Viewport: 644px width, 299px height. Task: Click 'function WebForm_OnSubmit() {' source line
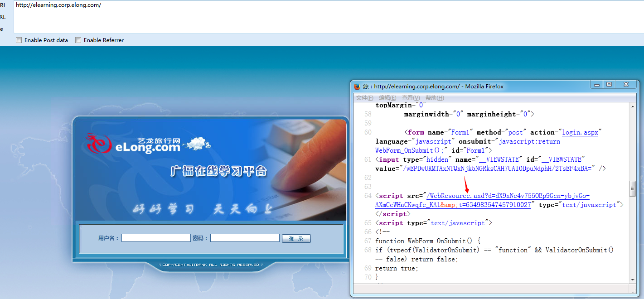coord(427,241)
